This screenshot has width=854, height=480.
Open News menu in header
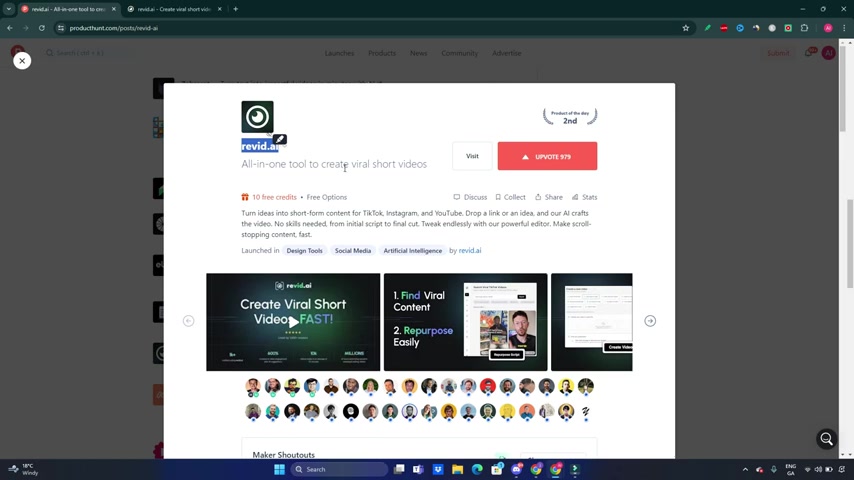(418, 53)
